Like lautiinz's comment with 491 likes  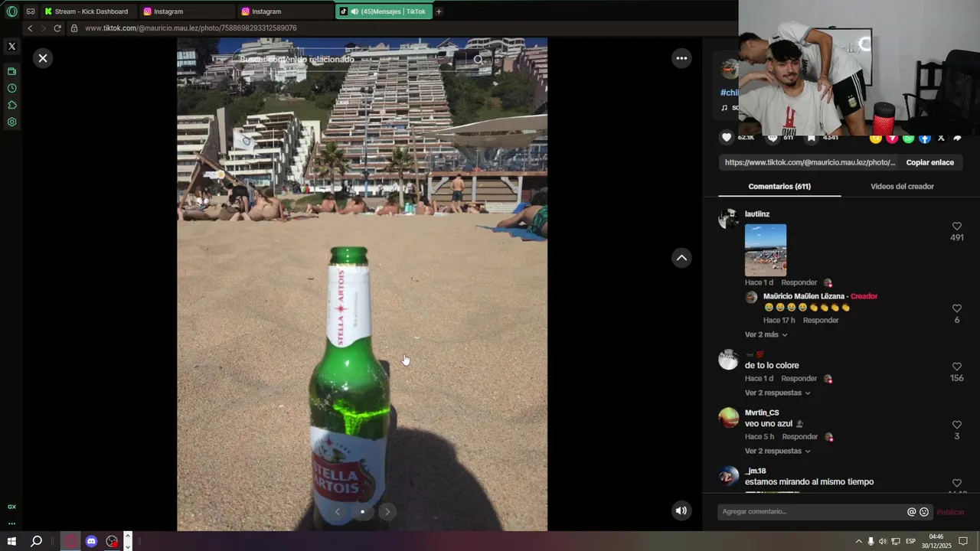point(956,227)
